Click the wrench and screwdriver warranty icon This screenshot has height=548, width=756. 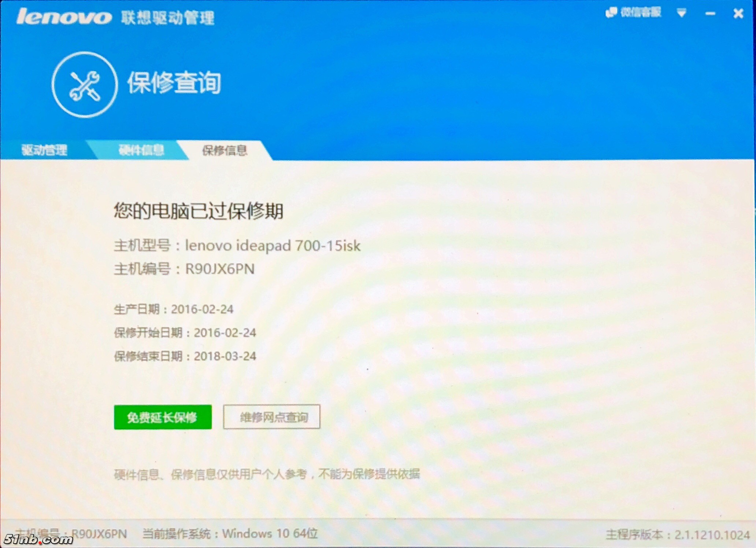click(85, 85)
